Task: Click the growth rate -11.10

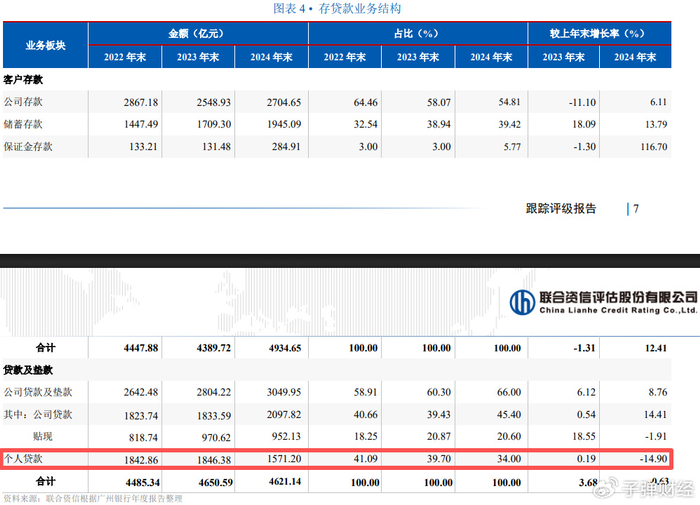Action: coord(582,102)
